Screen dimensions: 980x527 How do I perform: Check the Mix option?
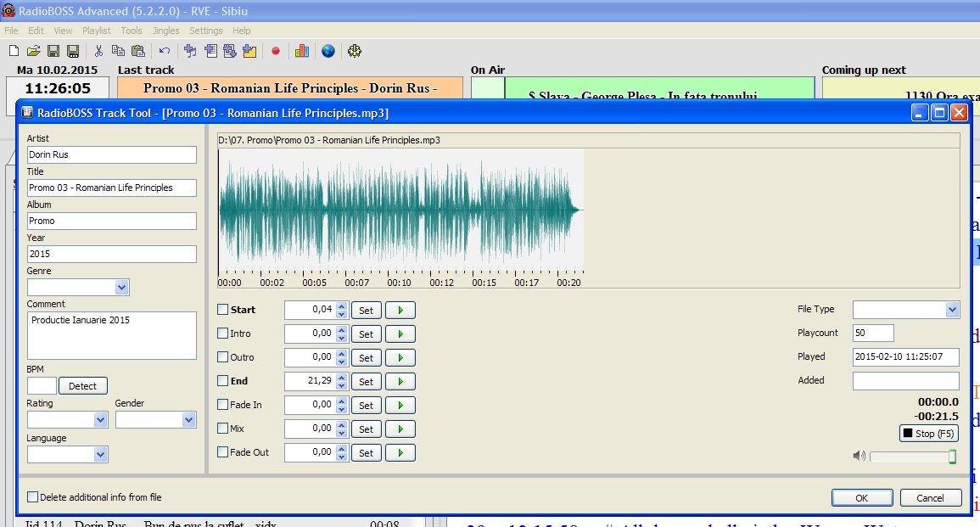(222, 429)
